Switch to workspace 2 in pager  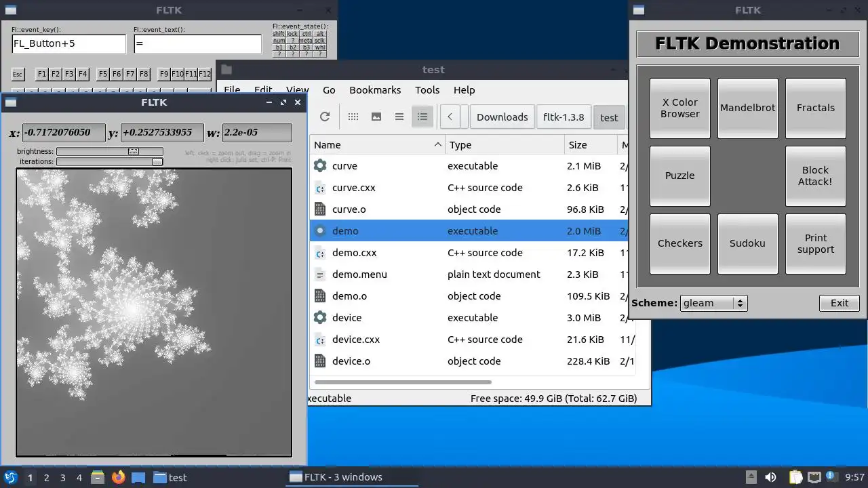46,477
